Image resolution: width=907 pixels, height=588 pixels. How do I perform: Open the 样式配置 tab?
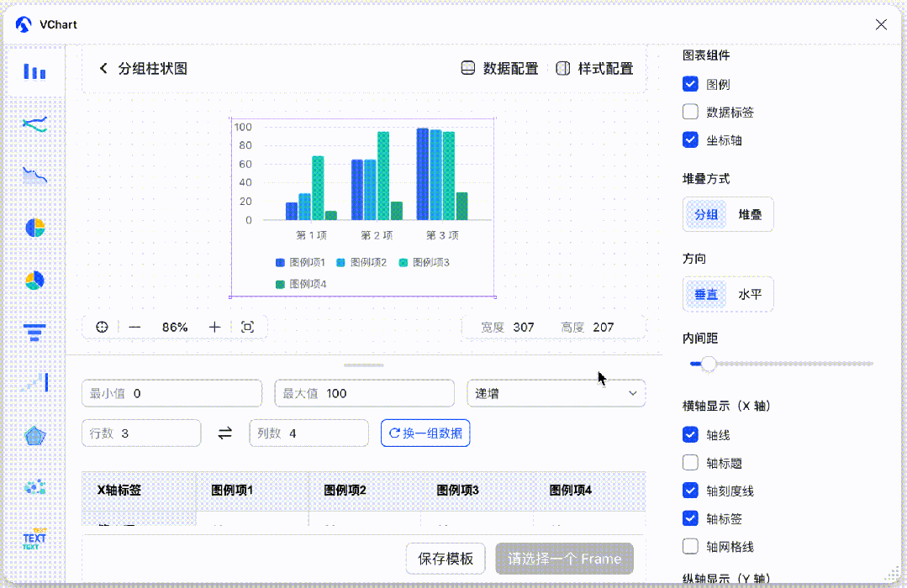(594, 68)
